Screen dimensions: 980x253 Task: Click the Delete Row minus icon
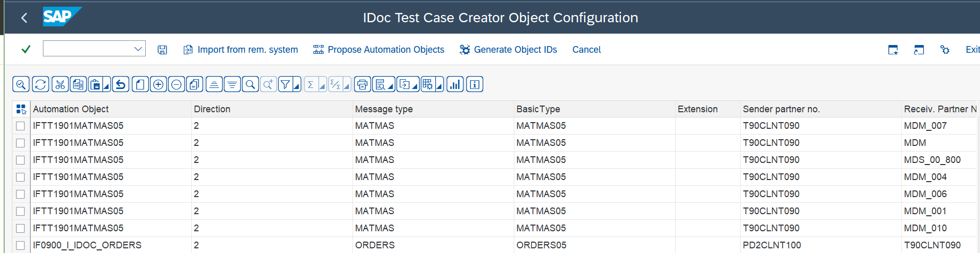click(176, 84)
